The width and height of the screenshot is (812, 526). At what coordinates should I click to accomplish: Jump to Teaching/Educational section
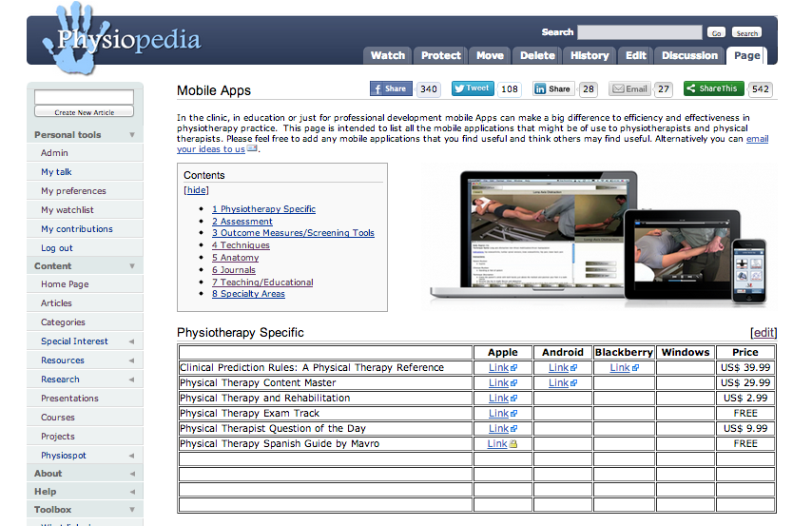pyautogui.click(x=262, y=282)
